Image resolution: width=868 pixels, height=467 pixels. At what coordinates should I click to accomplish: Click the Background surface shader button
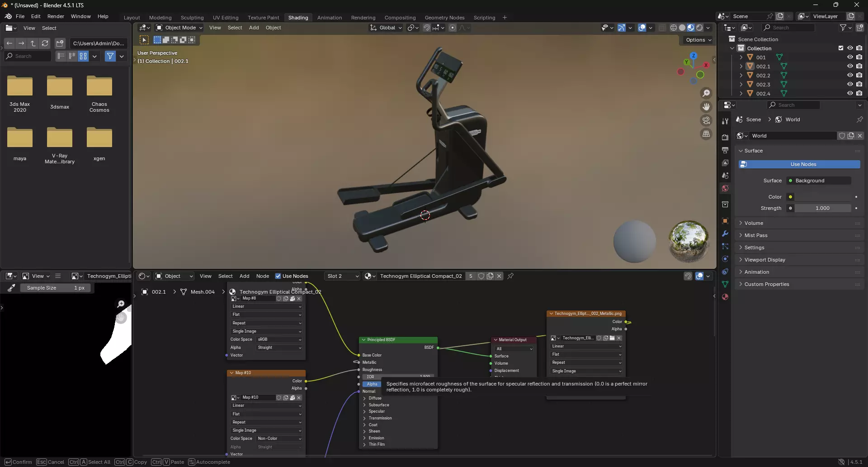click(819, 181)
